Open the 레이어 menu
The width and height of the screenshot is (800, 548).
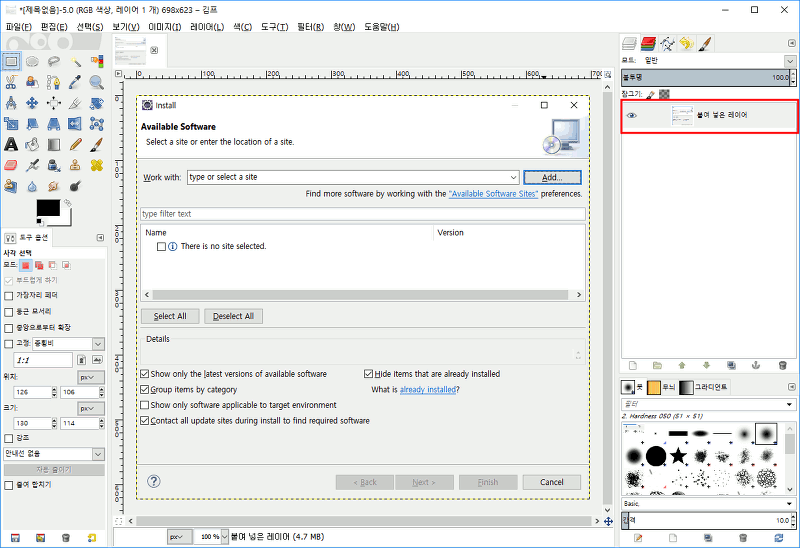pyautogui.click(x=207, y=26)
